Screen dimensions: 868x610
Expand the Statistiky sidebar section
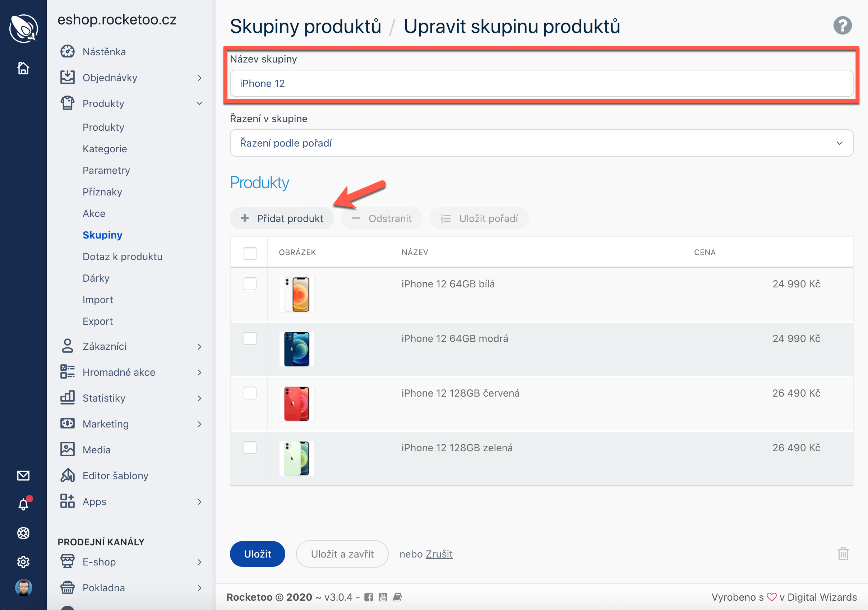[104, 398]
